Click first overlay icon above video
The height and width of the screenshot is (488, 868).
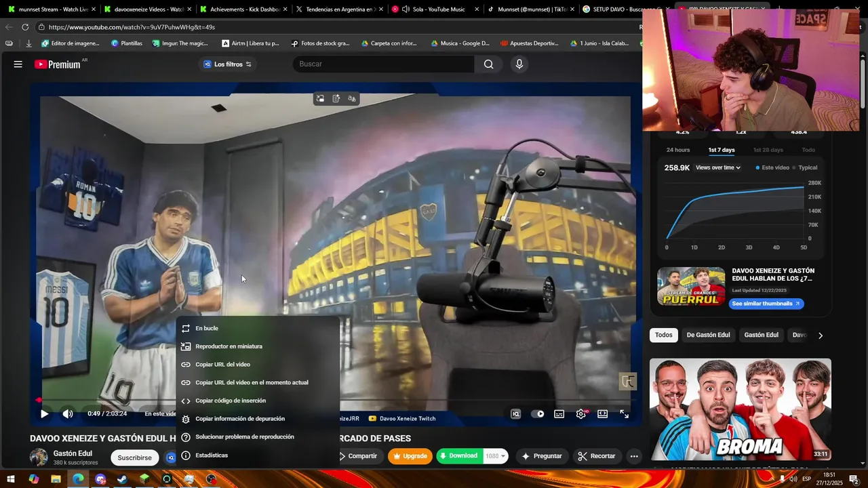(x=320, y=99)
